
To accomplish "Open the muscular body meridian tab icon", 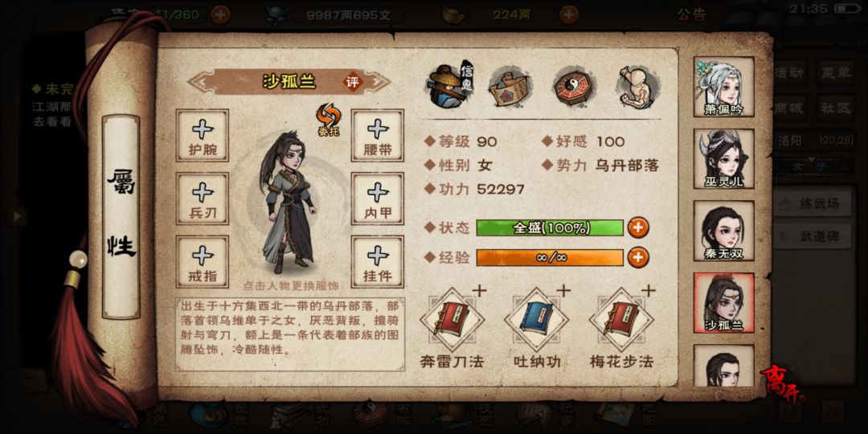I will point(637,87).
